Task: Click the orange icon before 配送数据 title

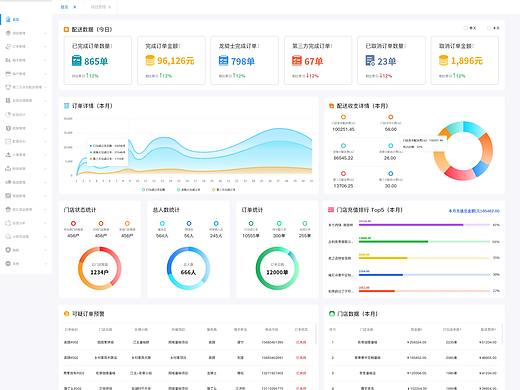Action: (66, 30)
